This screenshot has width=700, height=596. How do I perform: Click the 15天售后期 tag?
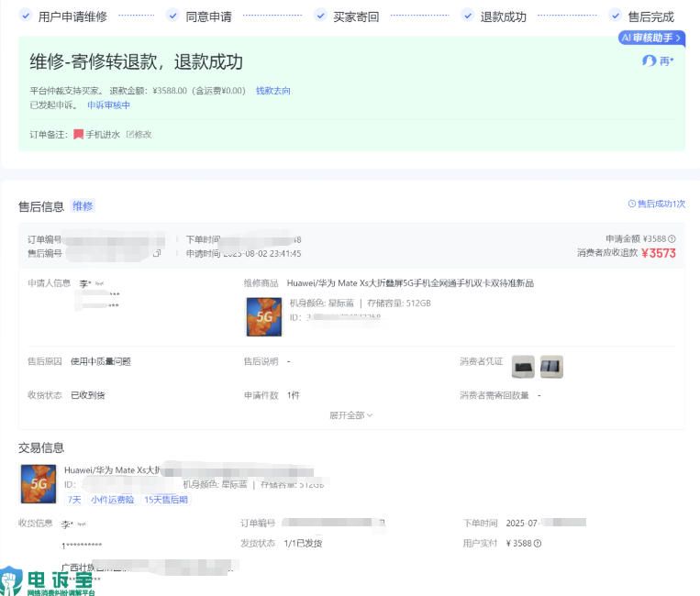[166, 500]
